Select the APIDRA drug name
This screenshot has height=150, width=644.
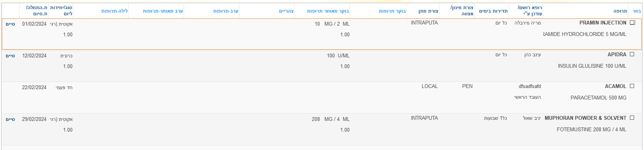[617, 55]
